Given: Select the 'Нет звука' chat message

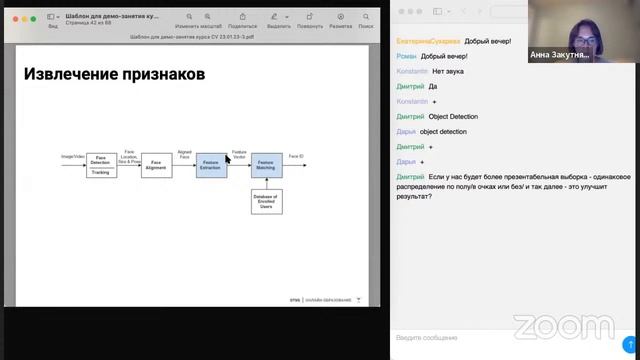Looking at the screenshot, I should [x=448, y=71].
